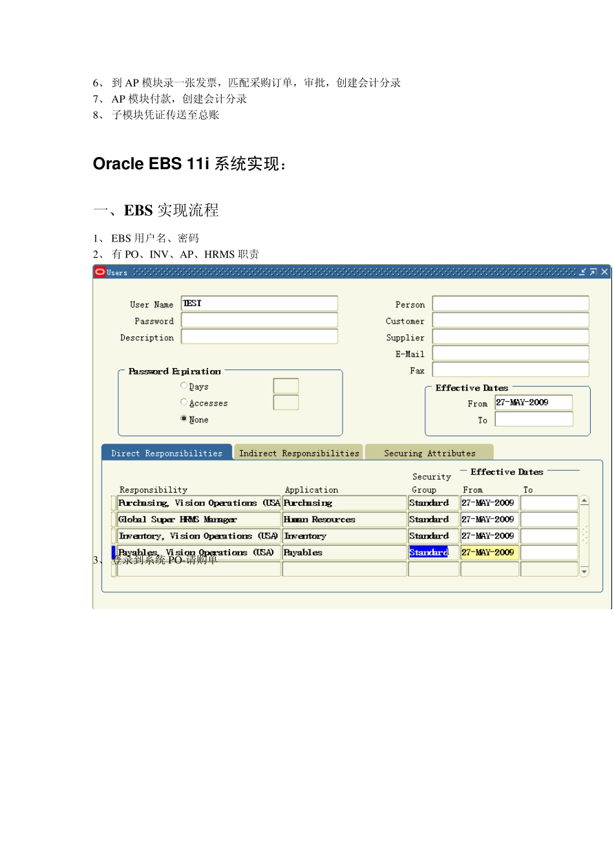The width and height of the screenshot is (614, 868).
Task: Click the empty fifth Responsibility cell
Action: (199, 569)
